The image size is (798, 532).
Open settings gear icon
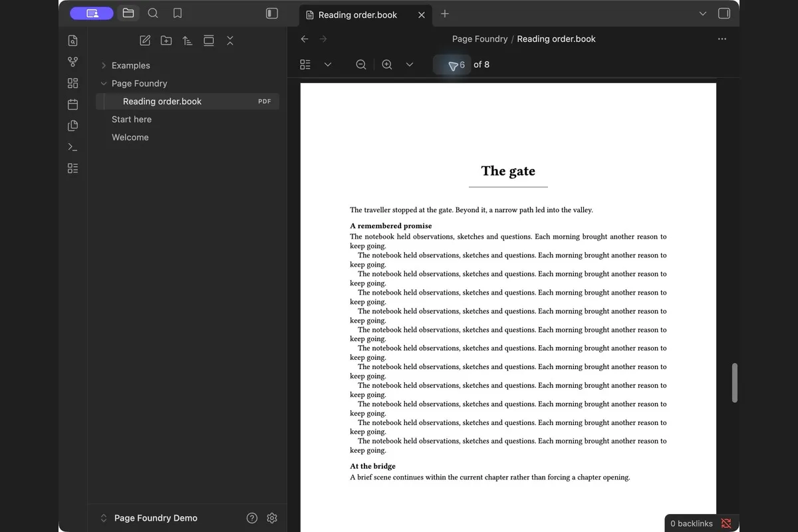coord(272,518)
